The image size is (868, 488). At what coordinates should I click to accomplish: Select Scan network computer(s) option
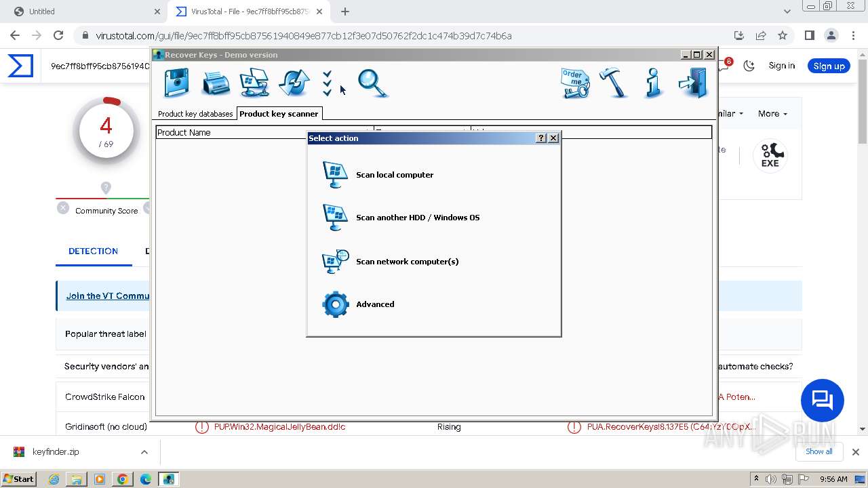407,262
